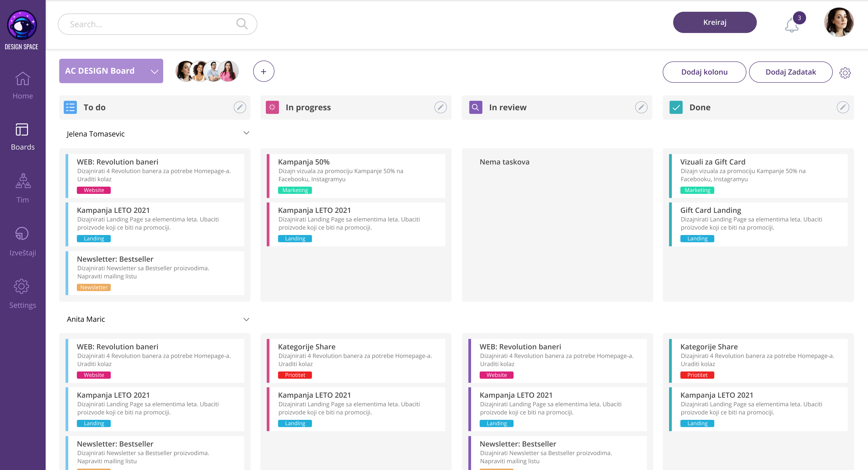Open Anita's In progress Kategorije Share card
Viewport: 868px width, 470px height.
356,360
